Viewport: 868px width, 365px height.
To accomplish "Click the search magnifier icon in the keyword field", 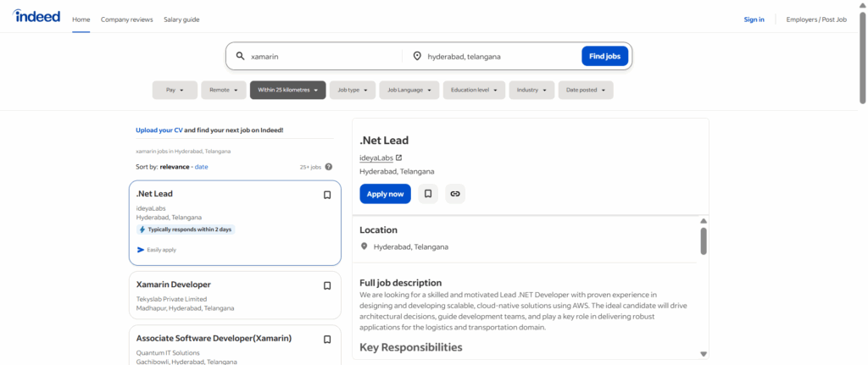I will point(241,57).
